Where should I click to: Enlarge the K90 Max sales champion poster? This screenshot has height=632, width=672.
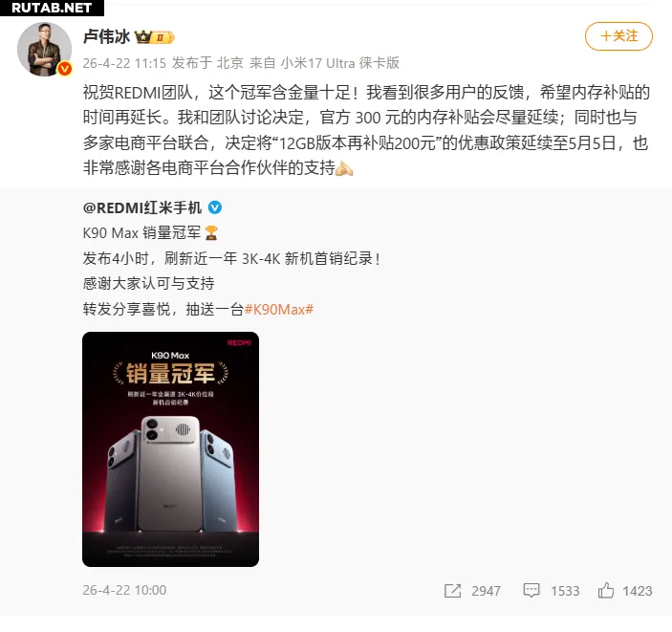pos(170,449)
